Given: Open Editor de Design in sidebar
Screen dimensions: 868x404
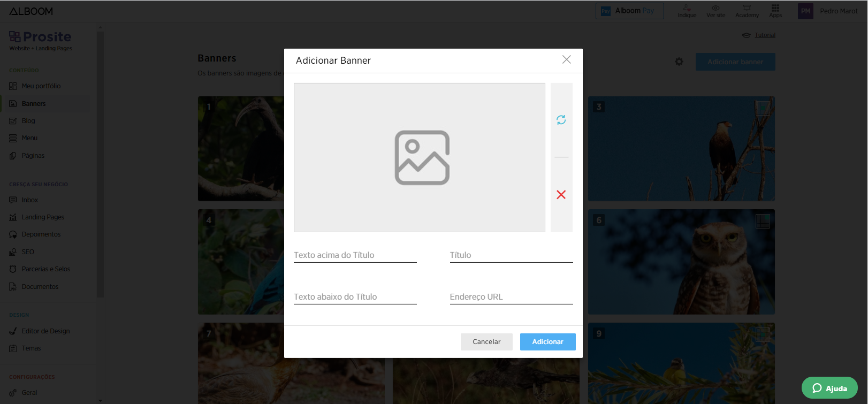Looking at the screenshot, I should pos(46,331).
